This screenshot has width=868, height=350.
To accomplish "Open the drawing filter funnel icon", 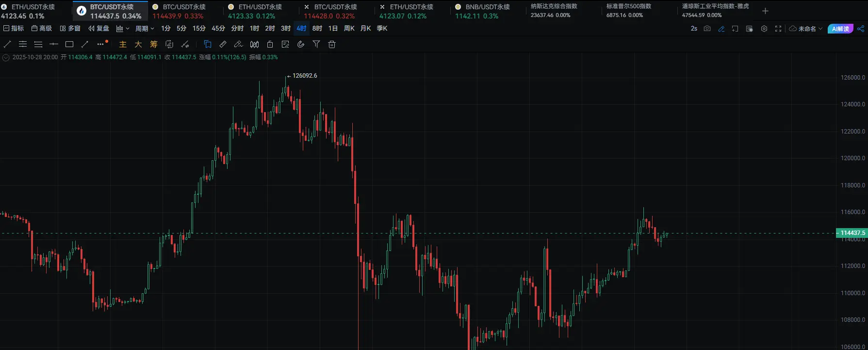I will tap(316, 44).
